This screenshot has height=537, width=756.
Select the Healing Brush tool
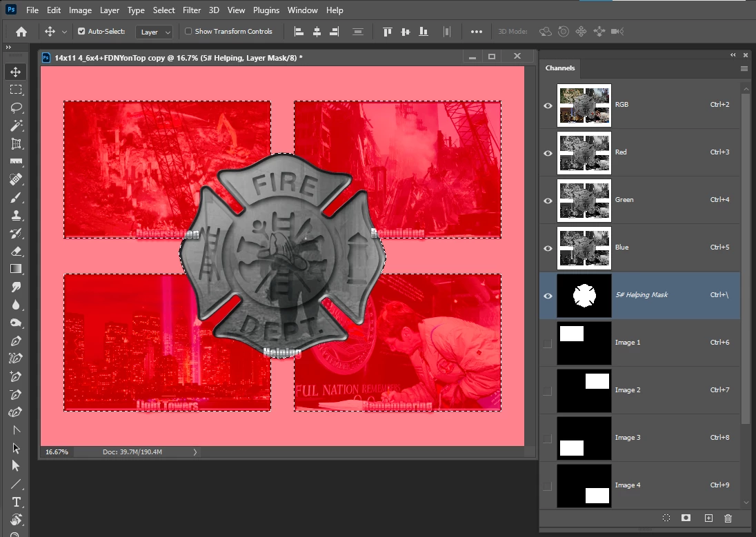[x=15, y=179]
